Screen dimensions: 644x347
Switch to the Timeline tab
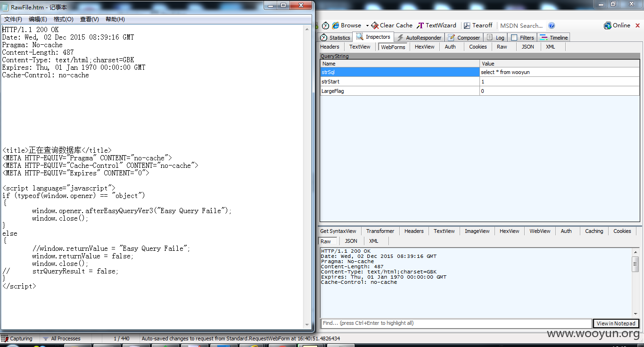coord(554,38)
